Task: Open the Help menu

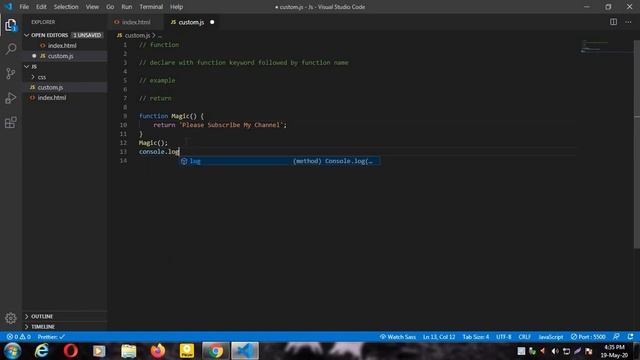Action: point(176,7)
